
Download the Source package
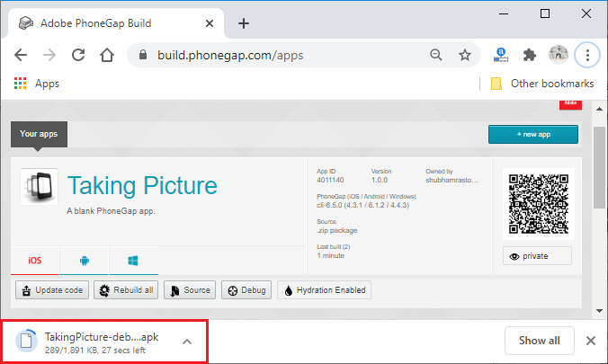click(190, 290)
